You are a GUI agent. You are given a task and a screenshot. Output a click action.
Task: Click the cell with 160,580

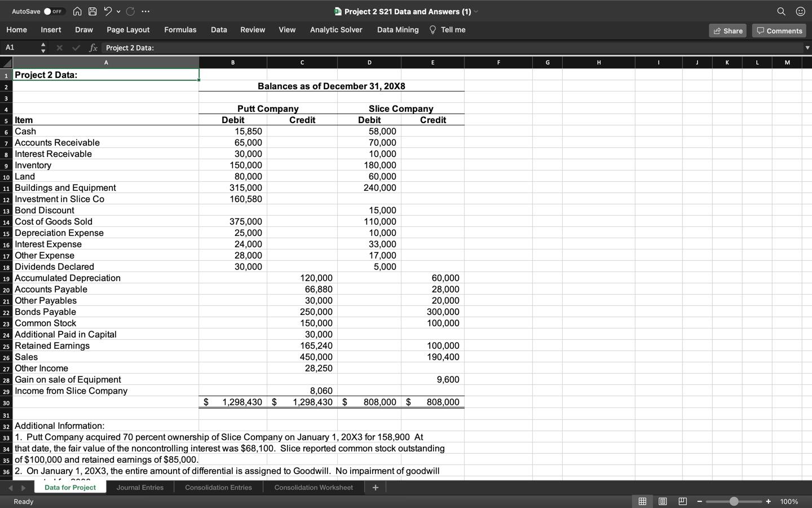coord(233,199)
